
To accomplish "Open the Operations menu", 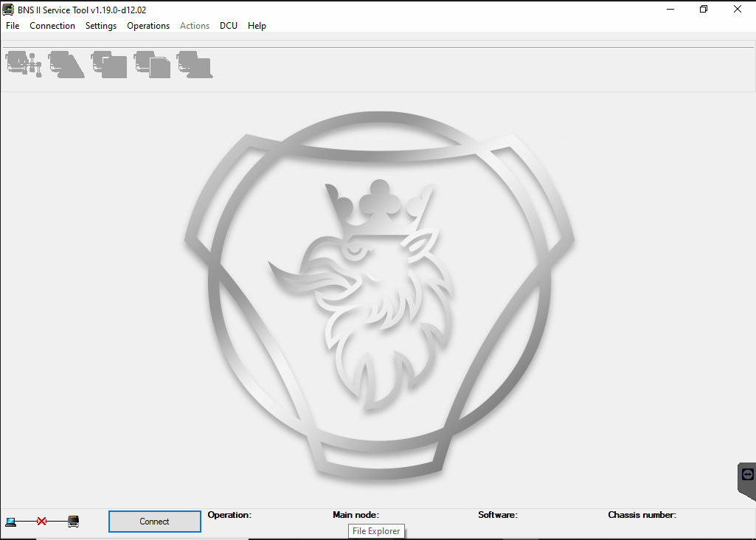I will tap(148, 26).
